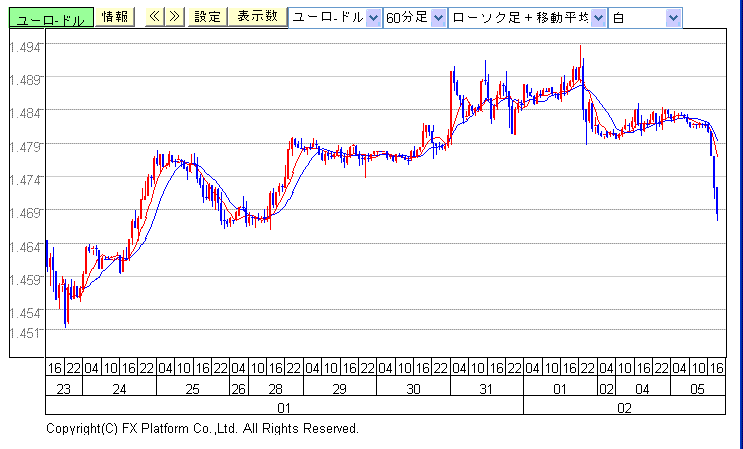Click date 05 on the time axis
The width and height of the screenshot is (743, 449).
(x=697, y=387)
